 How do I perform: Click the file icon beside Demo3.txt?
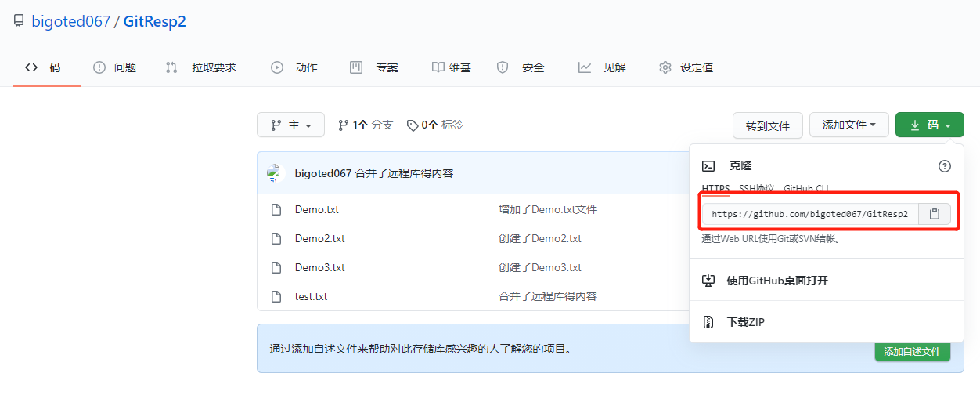(x=276, y=267)
